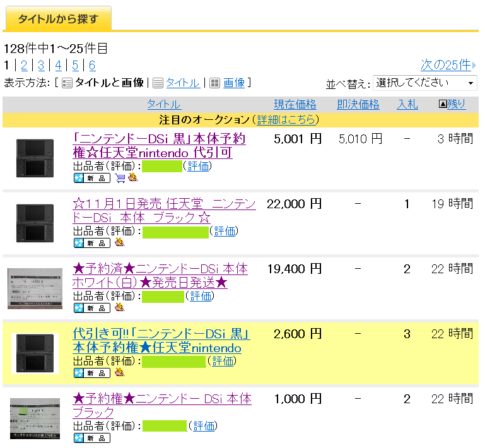Image resolution: width=485 pixels, height=448 pixels.
Task: Open seller 評価 link for 2,600 円 listing
Action: [223, 361]
